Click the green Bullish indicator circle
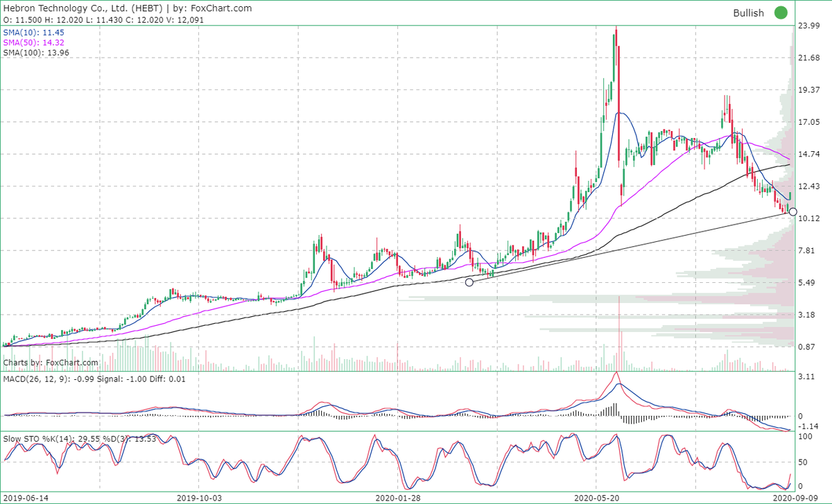The image size is (832, 504). (x=781, y=12)
